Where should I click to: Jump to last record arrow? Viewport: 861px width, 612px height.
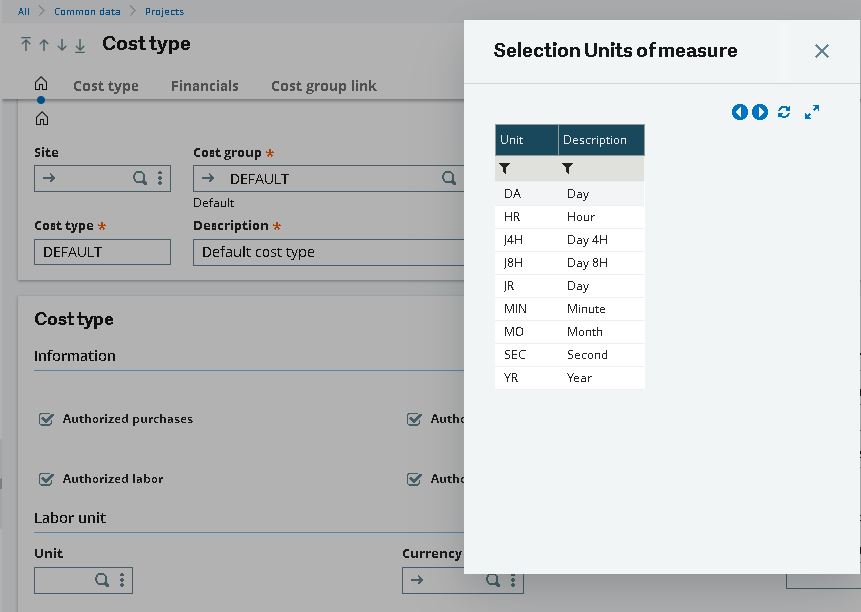pyautogui.click(x=80, y=45)
